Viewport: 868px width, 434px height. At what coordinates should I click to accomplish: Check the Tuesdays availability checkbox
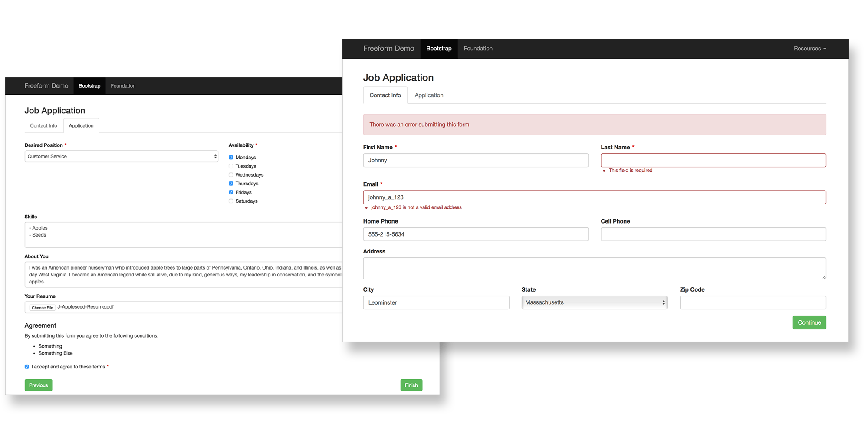tap(231, 166)
